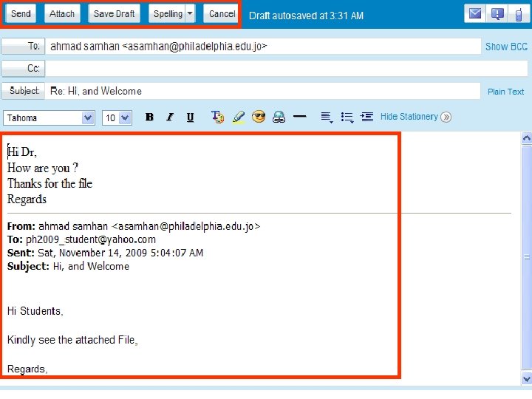Toggle bold formatting
The height and width of the screenshot is (399, 532).
tap(149, 117)
